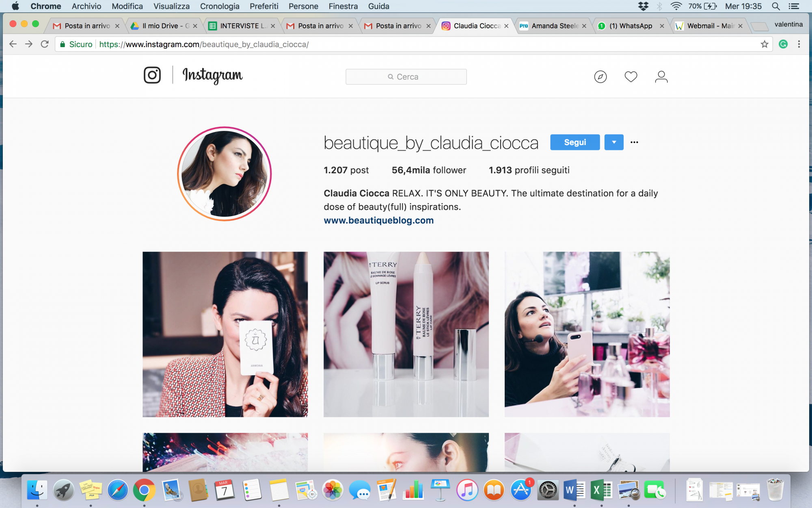Viewport: 812px width, 508px height.
Task: Click the Wi-Fi icon in the menu bar
Action: coord(676,6)
